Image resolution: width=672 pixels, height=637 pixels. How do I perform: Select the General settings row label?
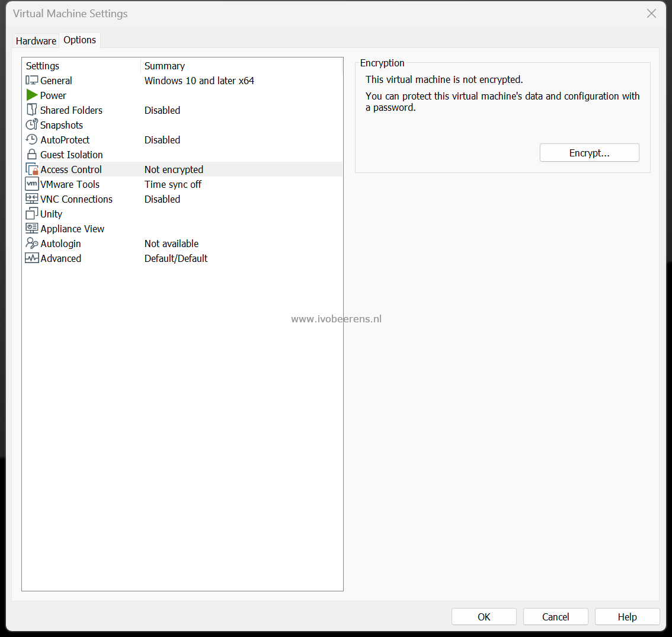56,81
